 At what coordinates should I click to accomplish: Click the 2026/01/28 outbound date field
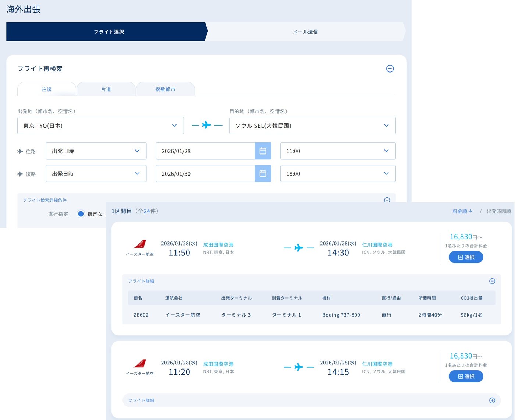click(205, 151)
